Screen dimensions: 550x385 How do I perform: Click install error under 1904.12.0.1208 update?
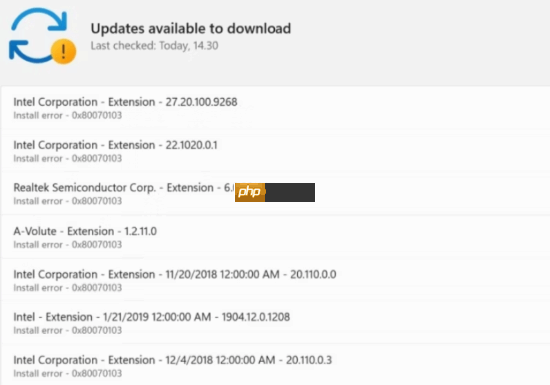pos(68,331)
